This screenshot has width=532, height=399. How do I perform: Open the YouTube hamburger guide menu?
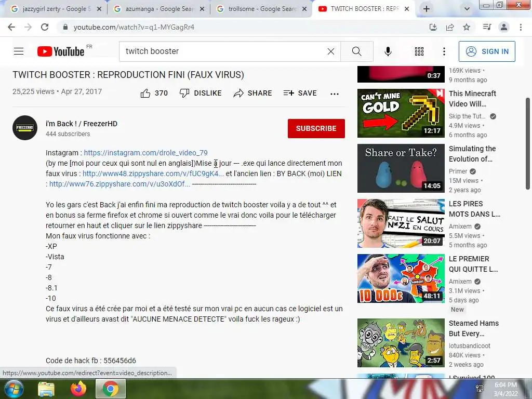[19, 51]
